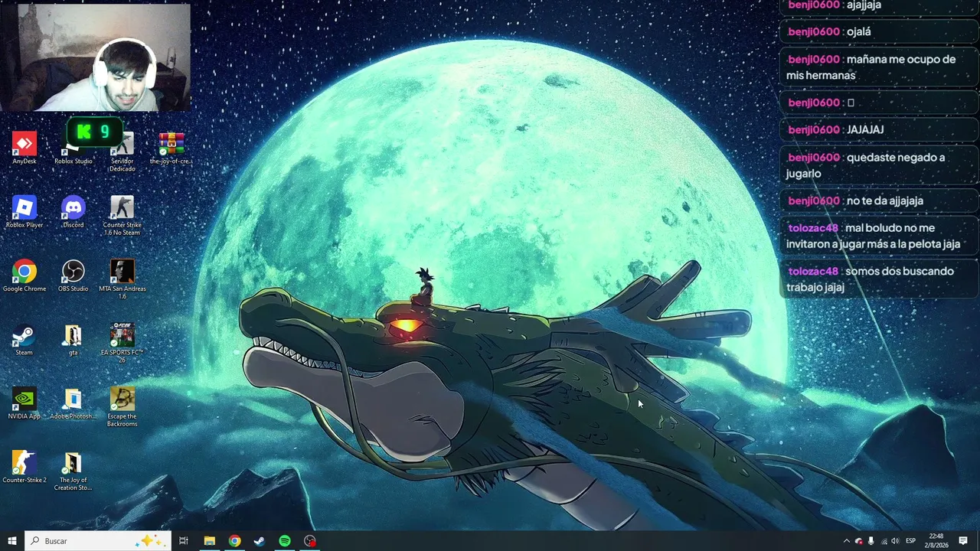Open the notification action center
Viewport: 980px width, 551px height.
963,541
